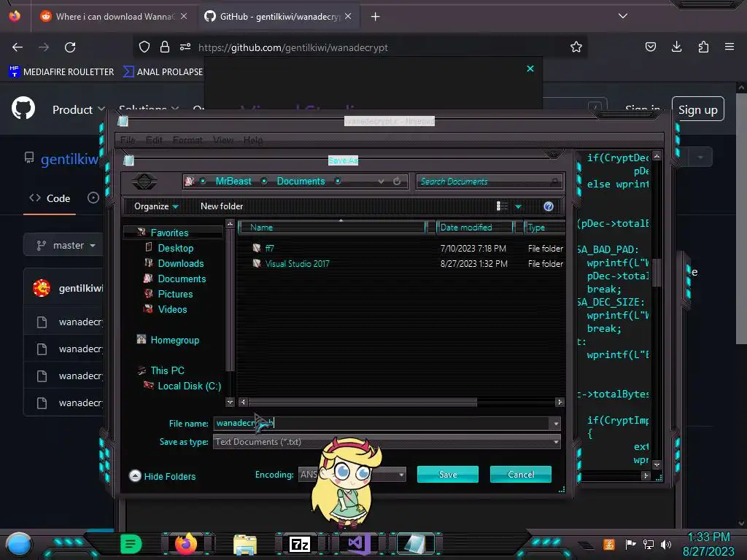Click the help question mark icon

(549, 206)
